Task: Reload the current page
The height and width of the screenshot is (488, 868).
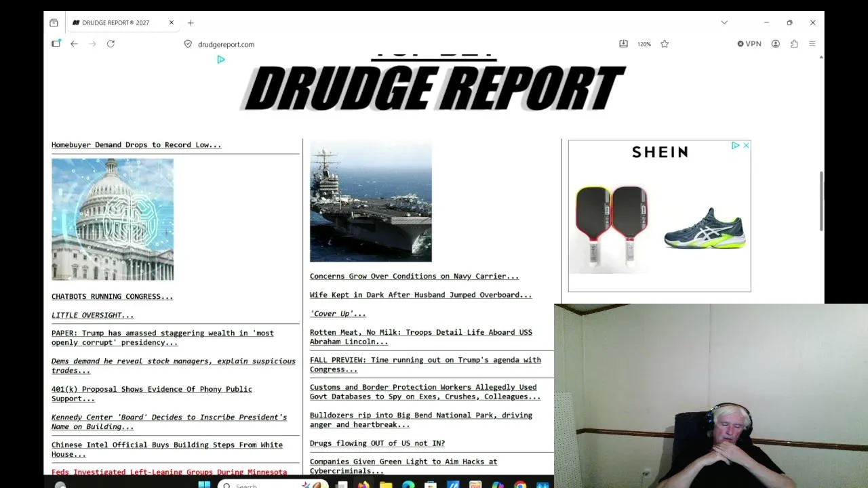Action: tap(111, 43)
